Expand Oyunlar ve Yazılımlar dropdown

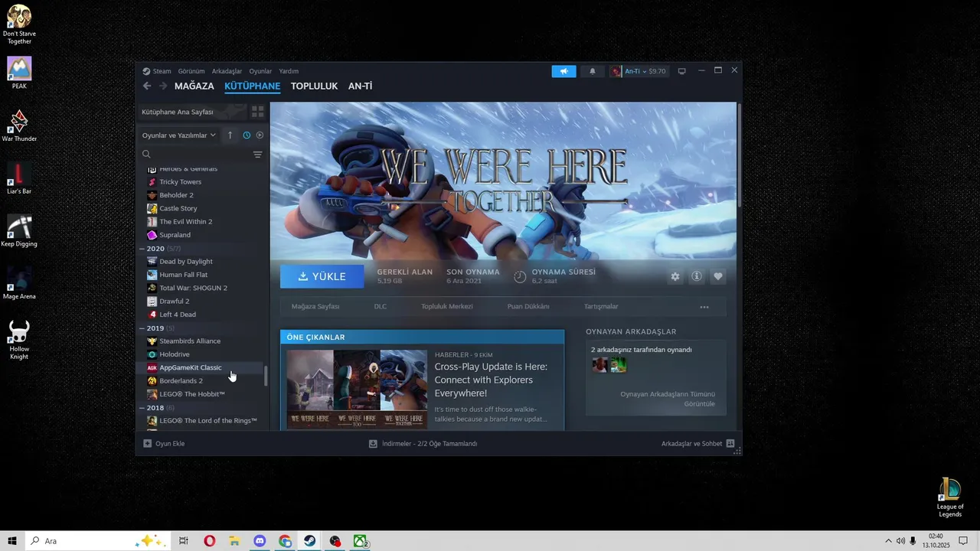[x=178, y=135]
